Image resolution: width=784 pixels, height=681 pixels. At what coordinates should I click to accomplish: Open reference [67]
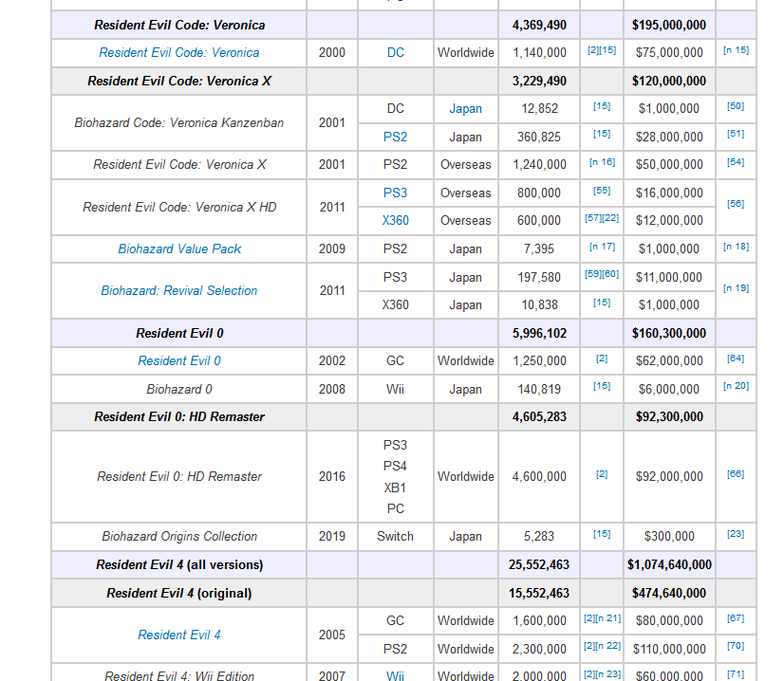pos(736,618)
